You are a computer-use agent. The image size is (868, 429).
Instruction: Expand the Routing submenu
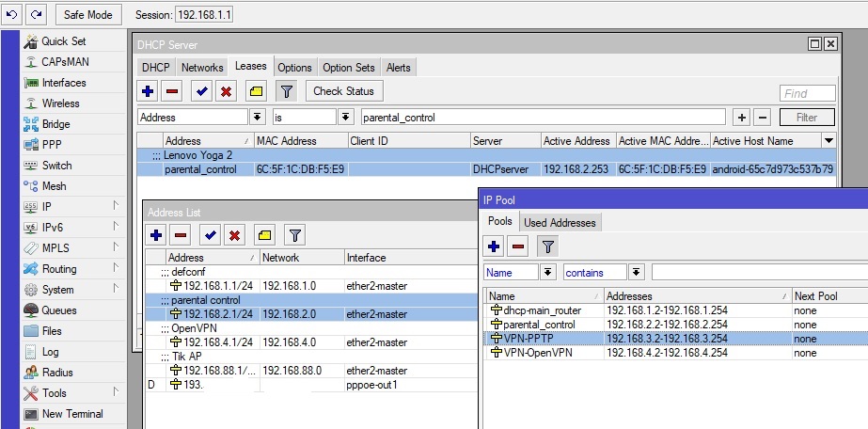coord(72,269)
